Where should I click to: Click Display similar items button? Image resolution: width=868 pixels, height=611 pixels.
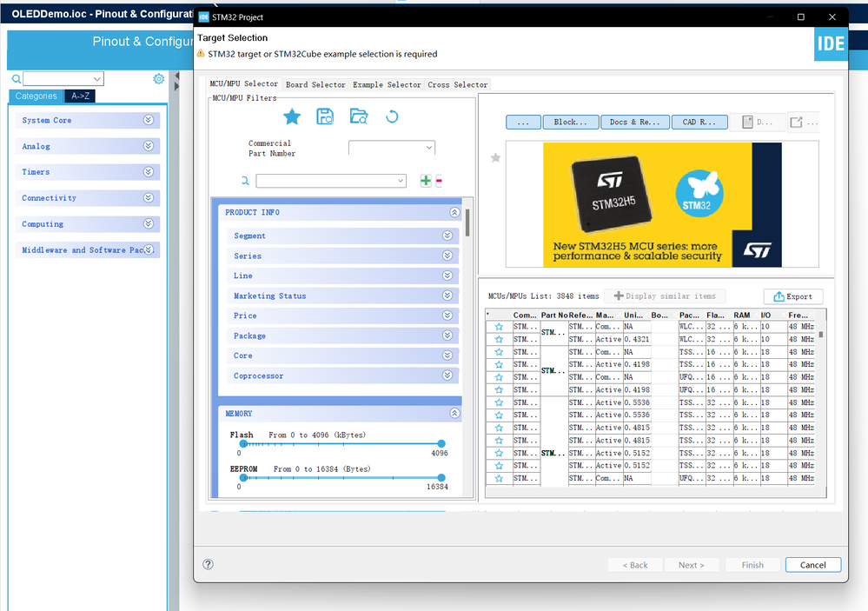tap(665, 296)
